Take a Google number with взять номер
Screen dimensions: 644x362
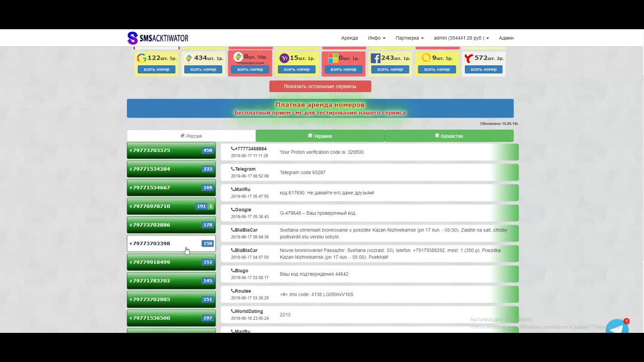[156, 69]
